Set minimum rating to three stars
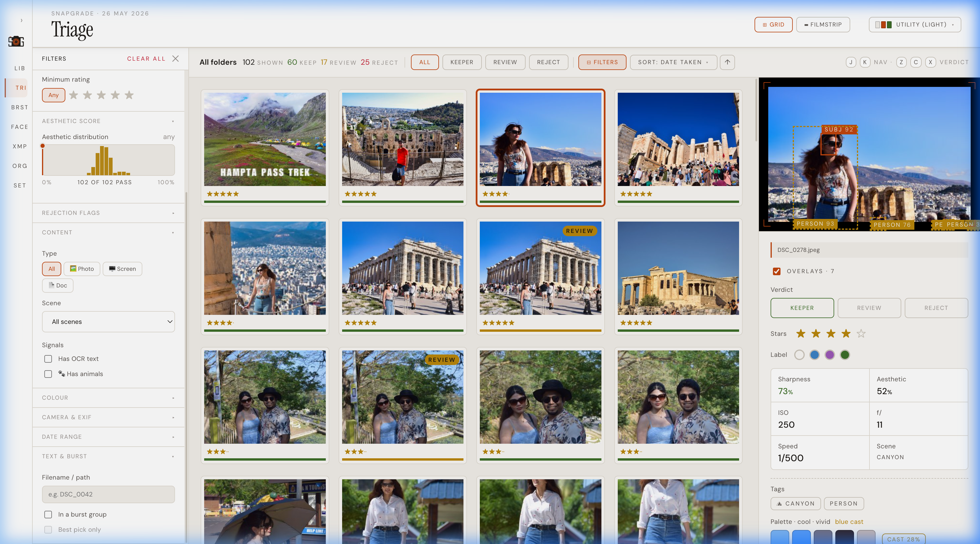The height and width of the screenshot is (544, 980). 101,95
